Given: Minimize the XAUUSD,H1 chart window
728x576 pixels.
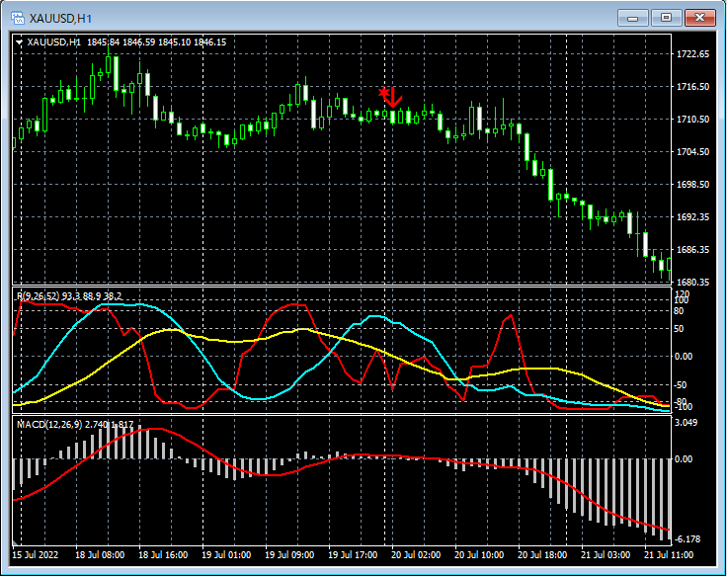Looking at the screenshot, I should pyautogui.click(x=632, y=18).
